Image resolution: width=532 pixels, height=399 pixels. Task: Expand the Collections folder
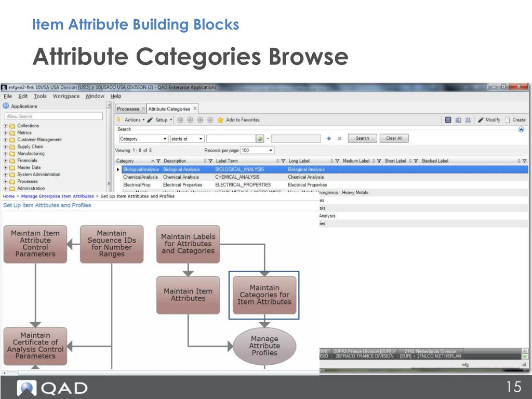[x=5, y=126]
